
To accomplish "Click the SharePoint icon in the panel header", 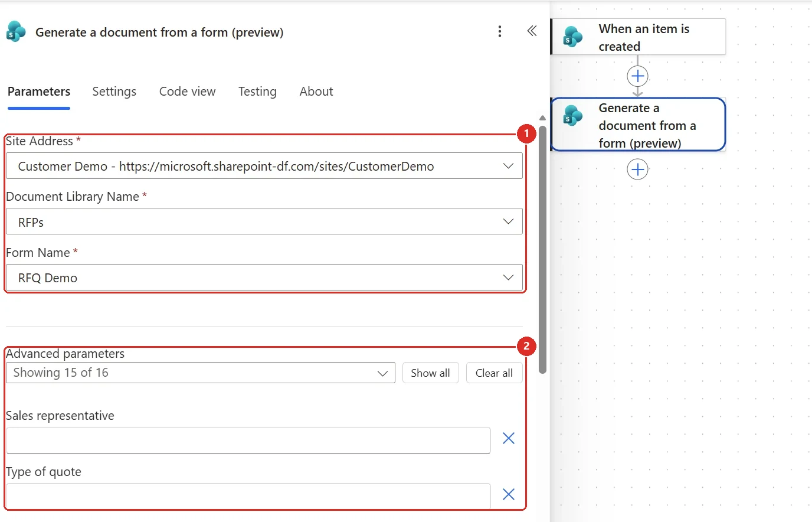I will [x=16, y=31].
